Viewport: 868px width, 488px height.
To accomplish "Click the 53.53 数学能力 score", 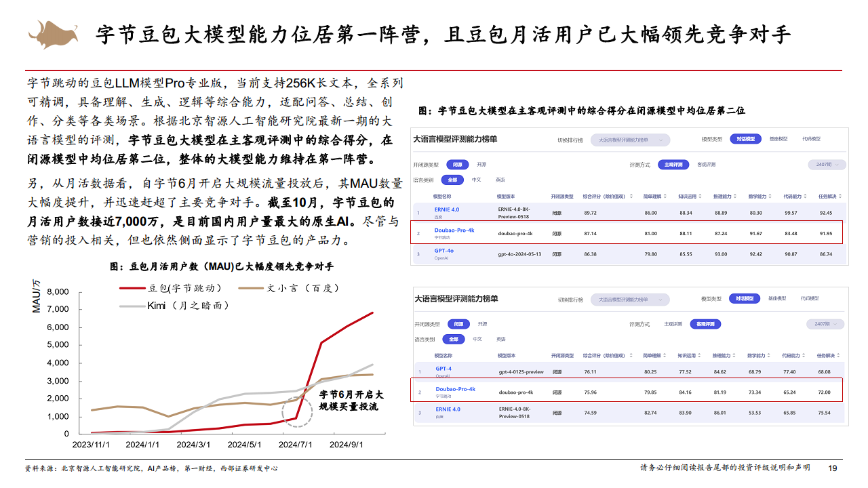I will point(755,412).
